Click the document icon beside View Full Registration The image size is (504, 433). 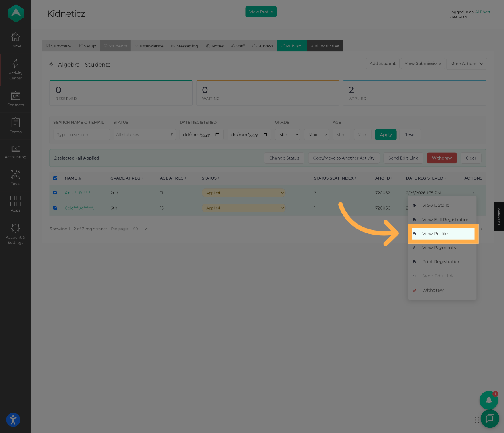tap(414, 219)
